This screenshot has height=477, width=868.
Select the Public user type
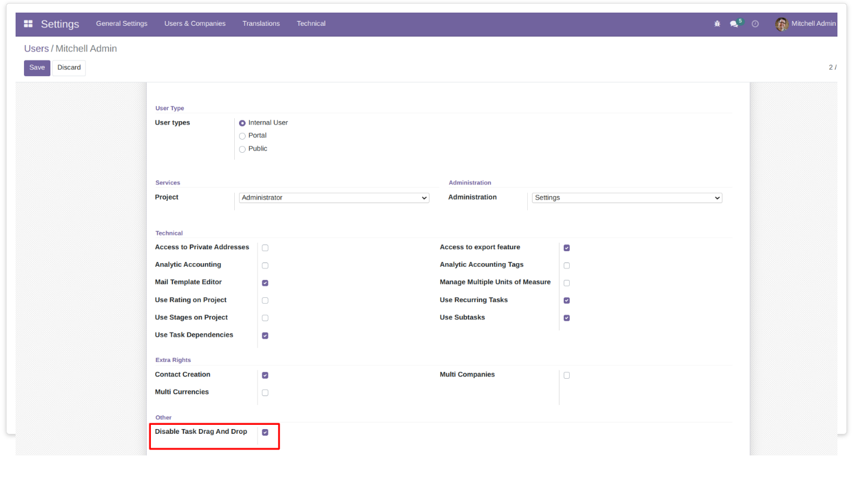click(242, 149)
